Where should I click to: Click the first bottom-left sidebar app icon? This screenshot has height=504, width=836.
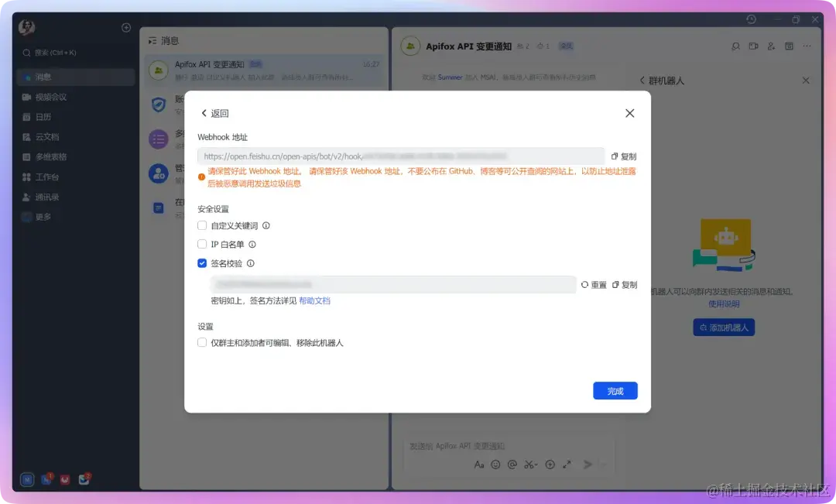27,479
